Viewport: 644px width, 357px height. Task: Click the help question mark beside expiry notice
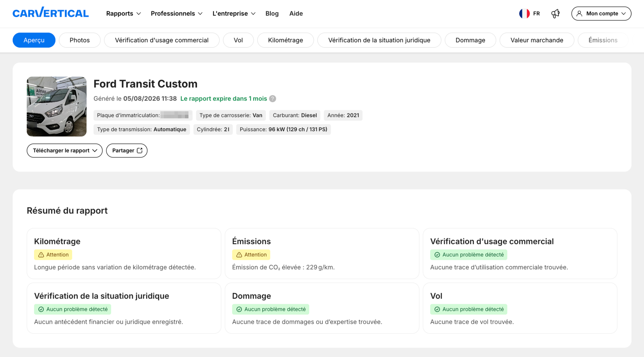(x=273, y=99)
